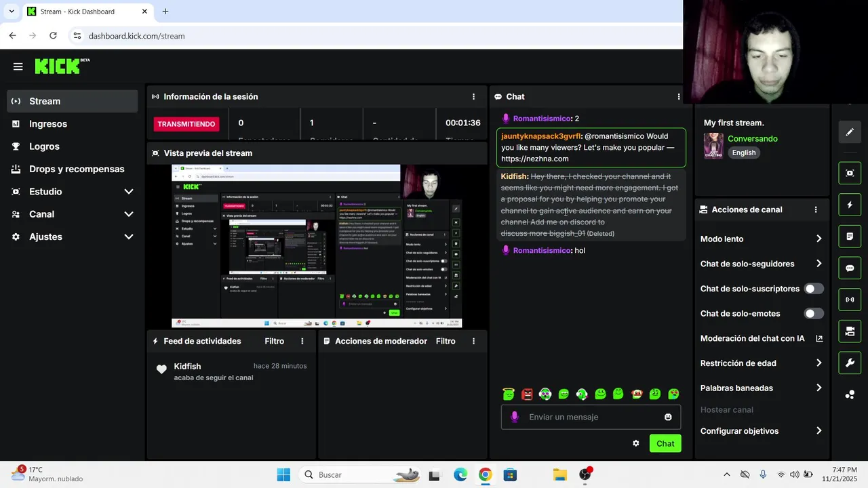The width and height of the screenshot is (868, 488).
Task: Click the jauntyknapsack3gvrfl username in chat
Action: pyautogui.click(x=541, y=136)
